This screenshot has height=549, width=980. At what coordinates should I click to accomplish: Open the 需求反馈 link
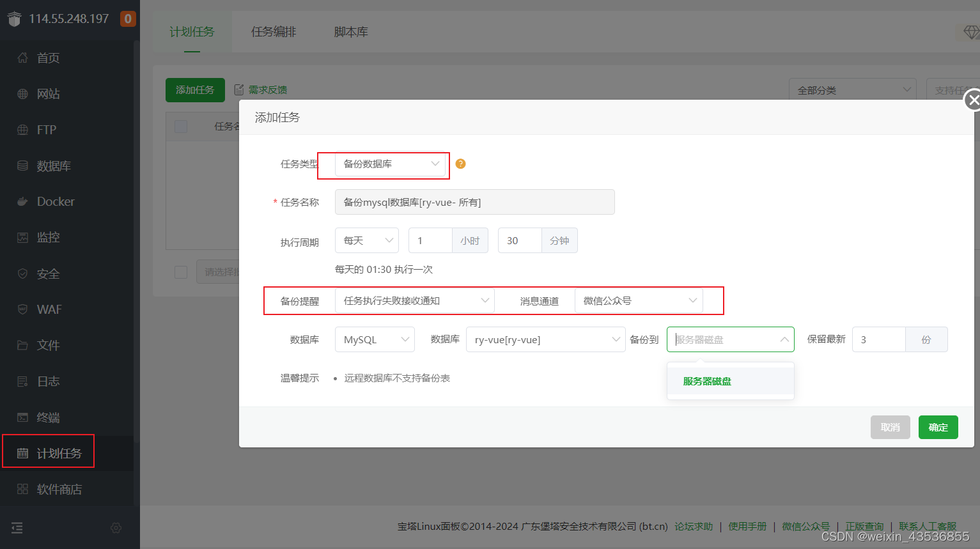(x=268, y=89)
